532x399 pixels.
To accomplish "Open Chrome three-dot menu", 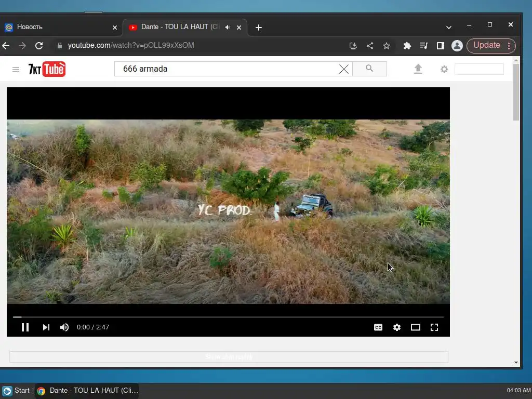I will coord(509,46).
